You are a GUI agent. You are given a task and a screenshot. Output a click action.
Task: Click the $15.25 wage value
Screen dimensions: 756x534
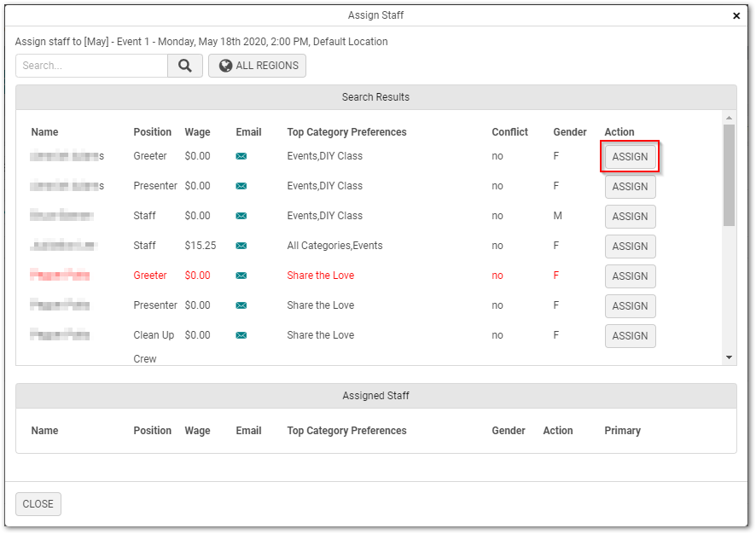point(200,246)
